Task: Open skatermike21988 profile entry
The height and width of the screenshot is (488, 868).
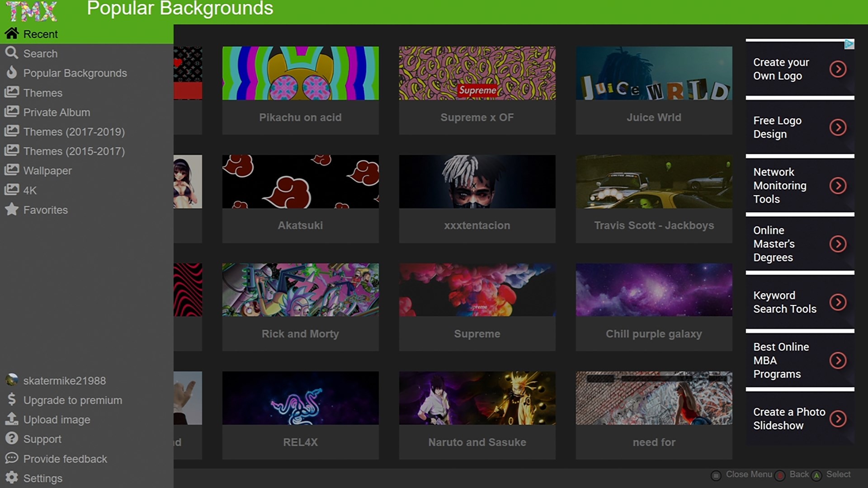Action: pyautogui.click(x=64, y=380)
